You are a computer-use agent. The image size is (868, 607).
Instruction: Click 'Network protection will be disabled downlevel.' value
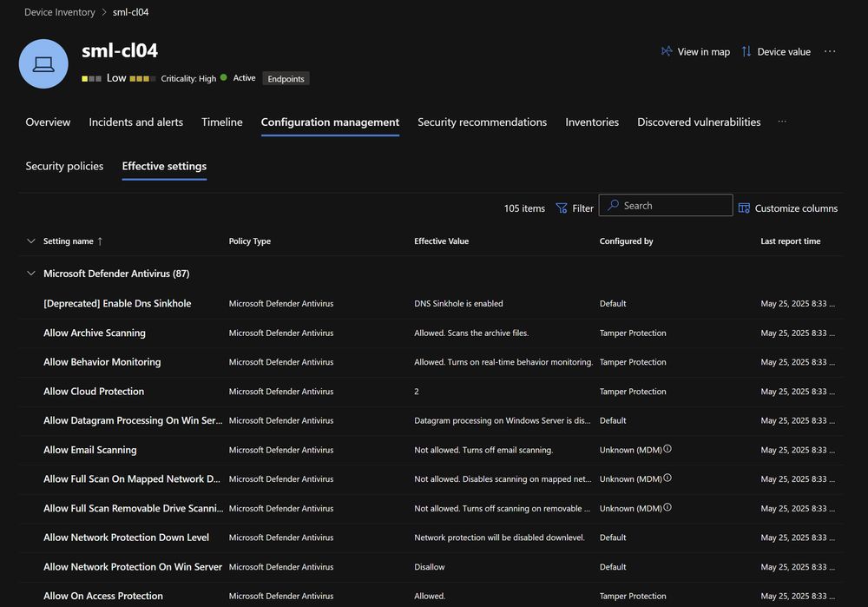499,538
